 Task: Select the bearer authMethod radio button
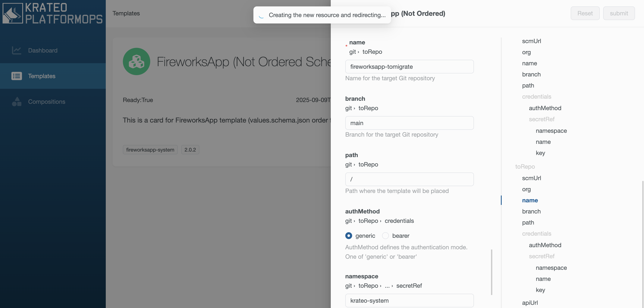pos(385,236)
